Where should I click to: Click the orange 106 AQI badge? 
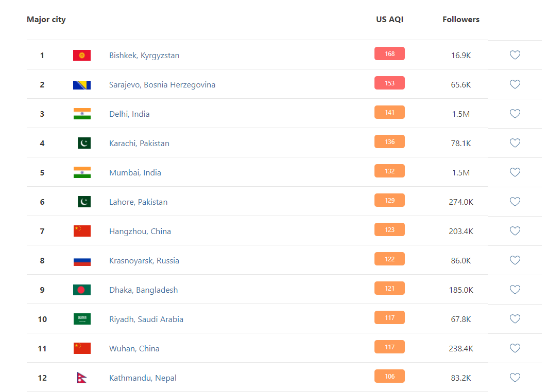click(x=389, y=376)
